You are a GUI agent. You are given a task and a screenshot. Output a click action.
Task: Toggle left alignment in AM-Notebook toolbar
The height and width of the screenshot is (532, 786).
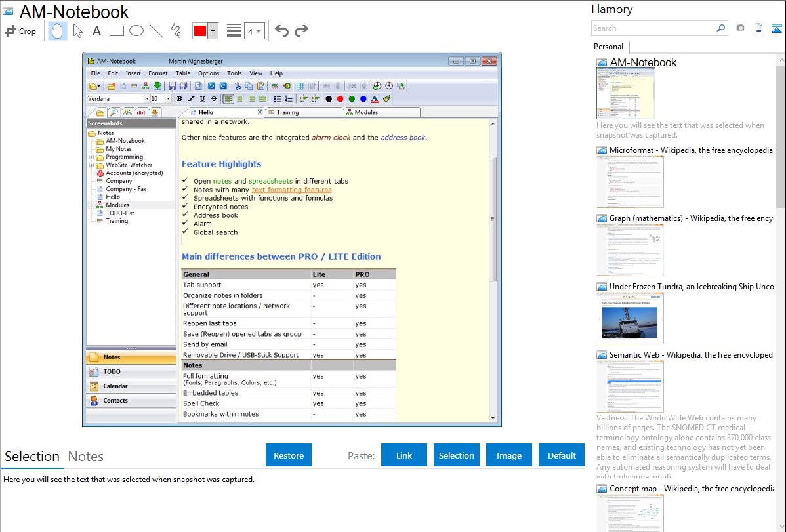point(228,99)
